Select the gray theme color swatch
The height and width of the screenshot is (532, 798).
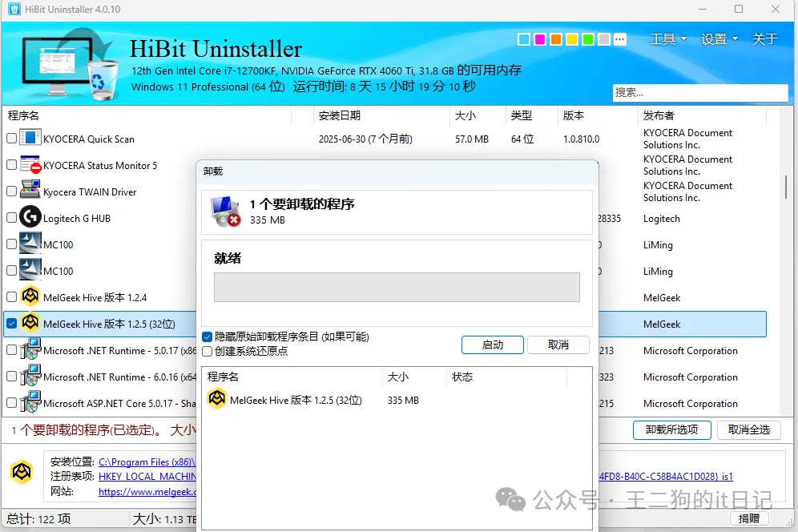[x=604, y=39]
